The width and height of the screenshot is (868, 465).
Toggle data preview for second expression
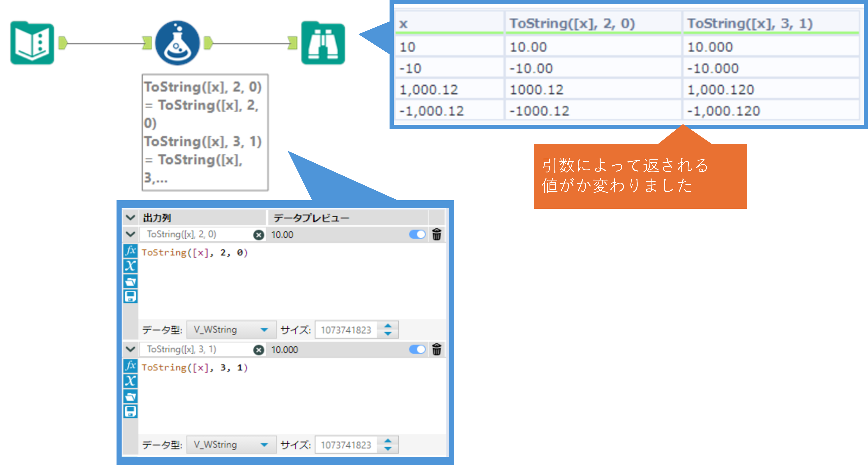coord(417,349)
